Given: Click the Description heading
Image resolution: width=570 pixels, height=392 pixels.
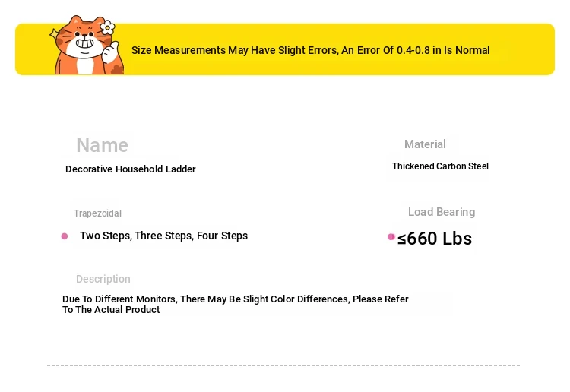Looking at the screenshot, I should (x=103, y=279).
